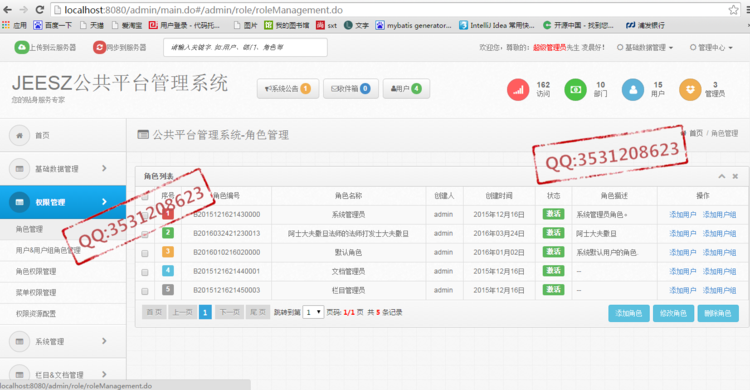Open the 用户 count button

coord(406,89)
